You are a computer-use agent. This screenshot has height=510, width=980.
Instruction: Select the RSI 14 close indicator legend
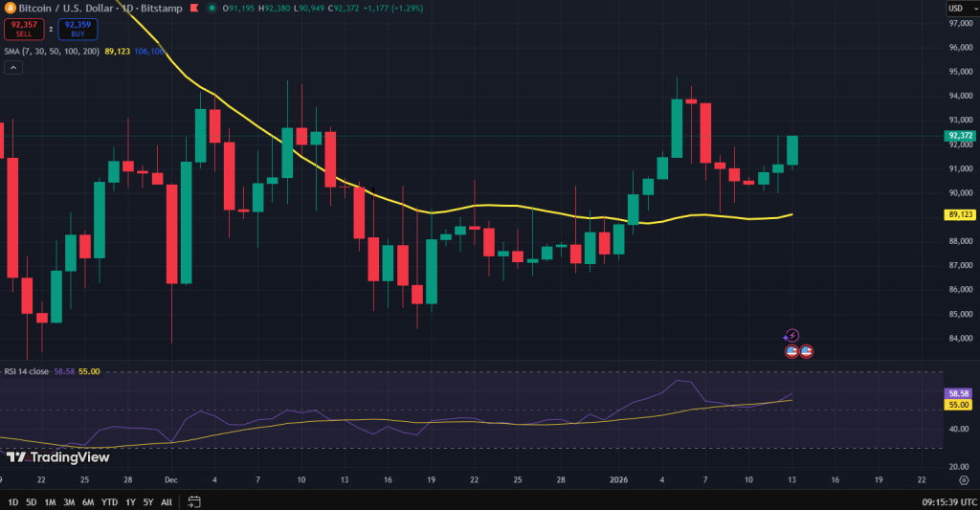[x=26, y=371]
